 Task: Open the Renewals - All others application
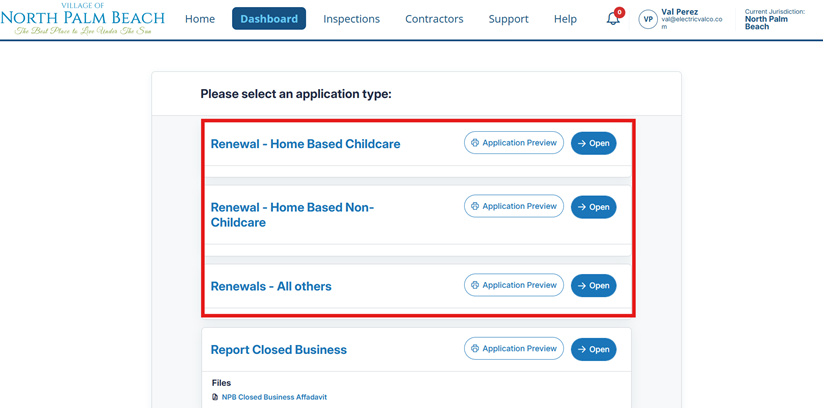tap(593, 286)
